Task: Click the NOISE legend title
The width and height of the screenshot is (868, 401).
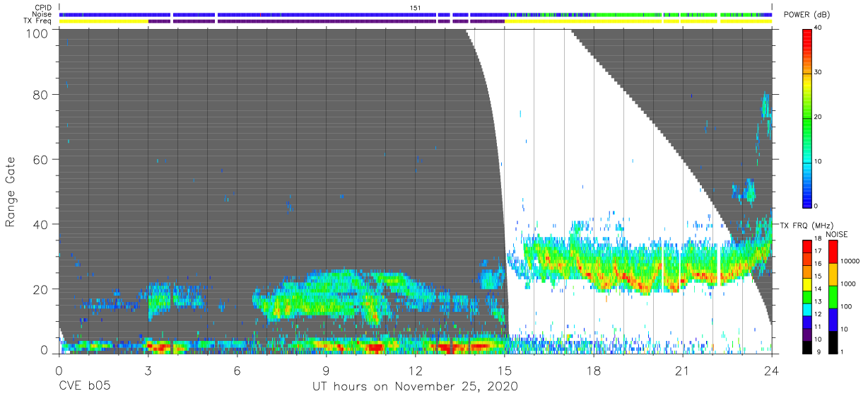Action: (836, 234)
